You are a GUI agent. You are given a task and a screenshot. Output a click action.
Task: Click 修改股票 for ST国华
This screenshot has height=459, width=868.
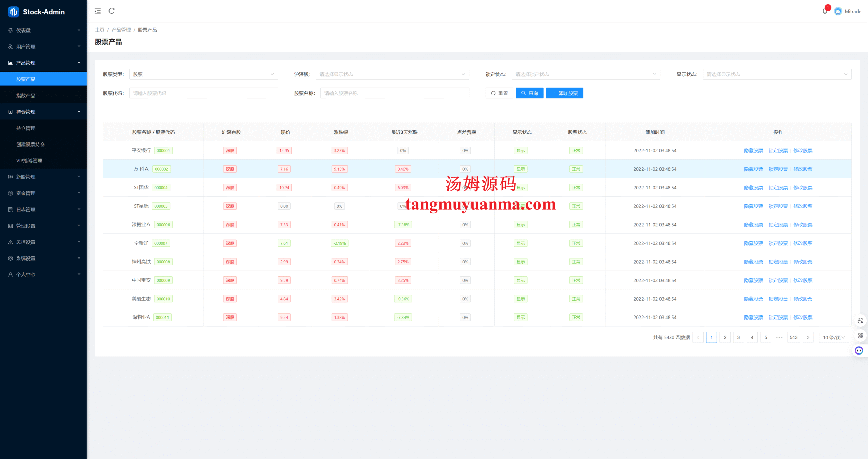point(803,188)
